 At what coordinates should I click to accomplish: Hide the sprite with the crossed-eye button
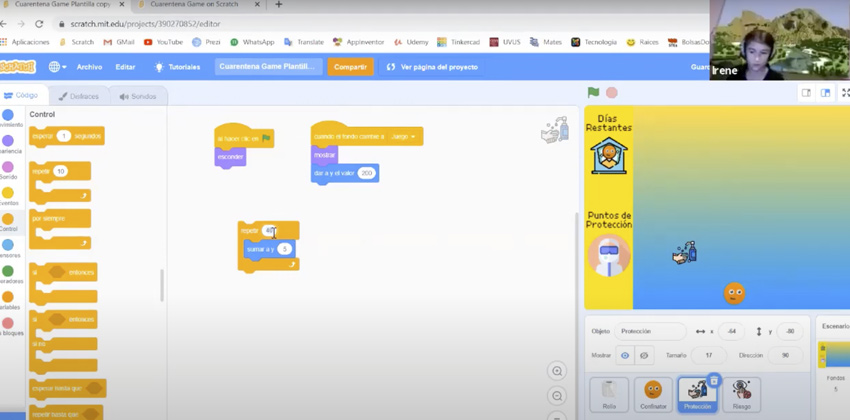[643, 355]
